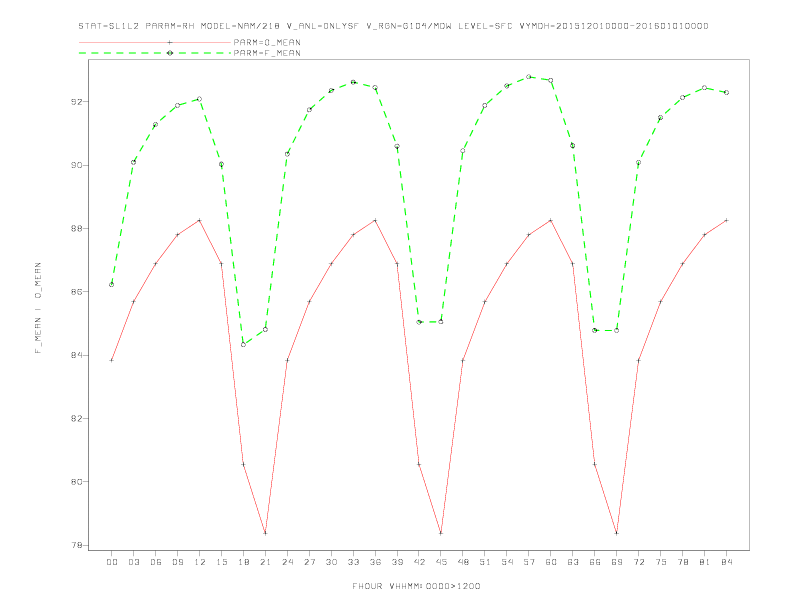
Task: Click the PARM=O_MEAN legend label
Action: (x=267, y=42)
